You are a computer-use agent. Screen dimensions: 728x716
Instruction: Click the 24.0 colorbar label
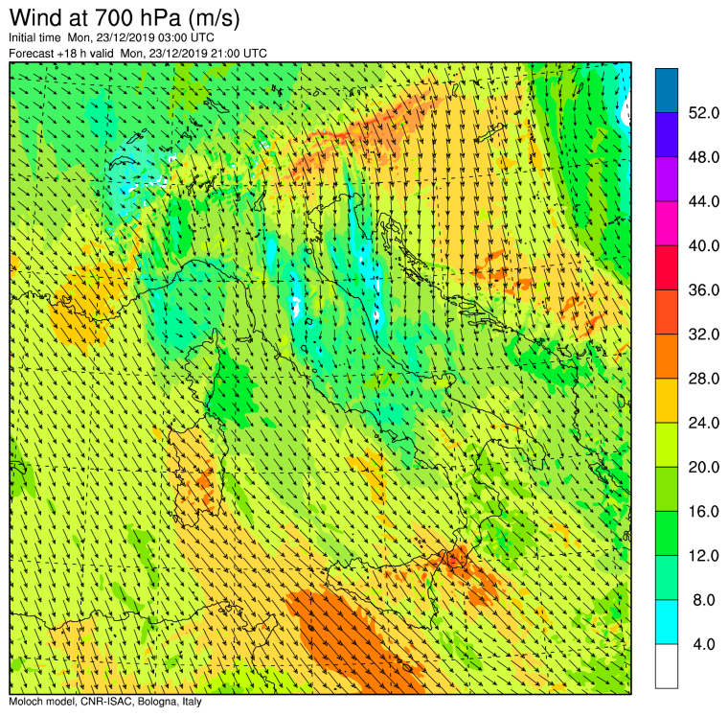tap(704, 423)
